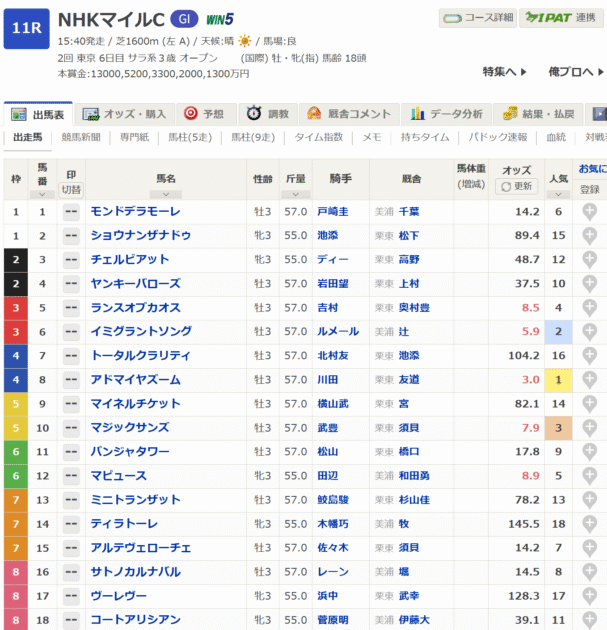Open mark selector for コートアリシアン
Viewport: 607px width, 630px height.
pos(71,620)
